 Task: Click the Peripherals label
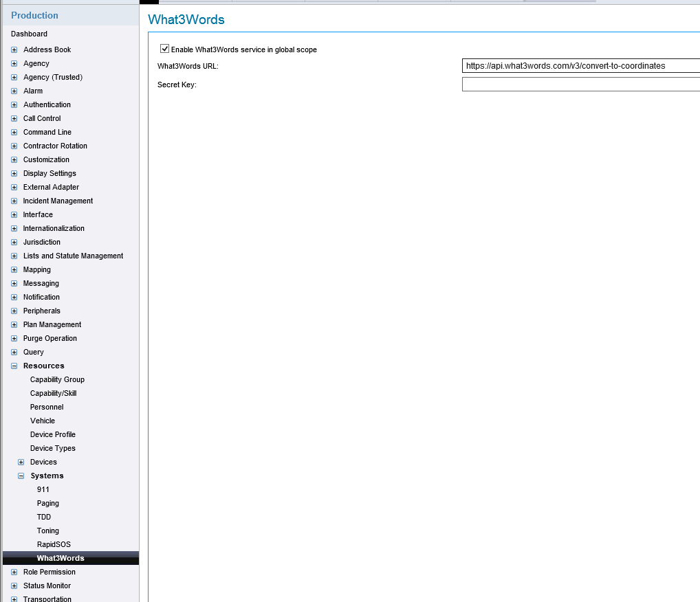41,311
